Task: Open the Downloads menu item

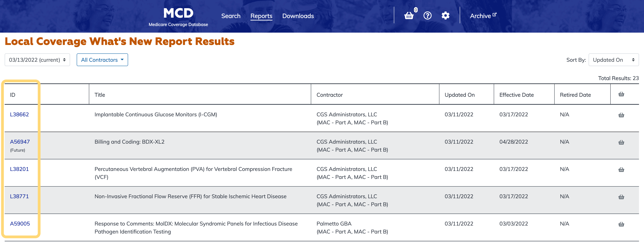Action: click(x=298, y=16)
